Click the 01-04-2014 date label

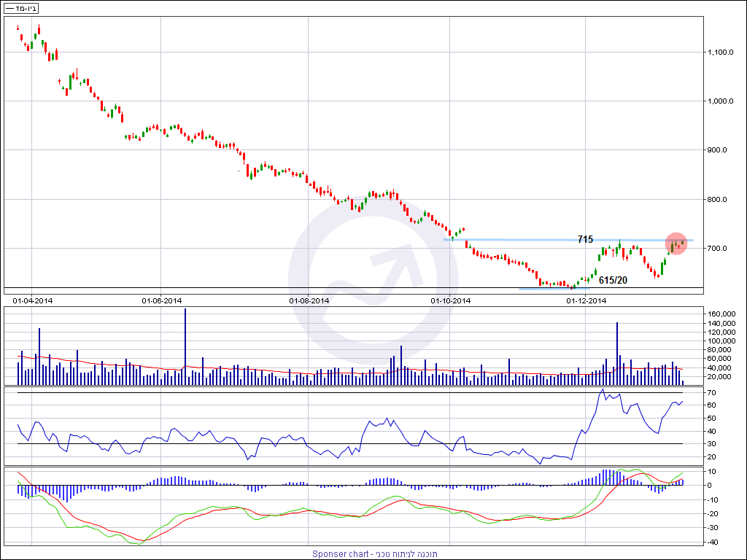(x=32, y=300)
